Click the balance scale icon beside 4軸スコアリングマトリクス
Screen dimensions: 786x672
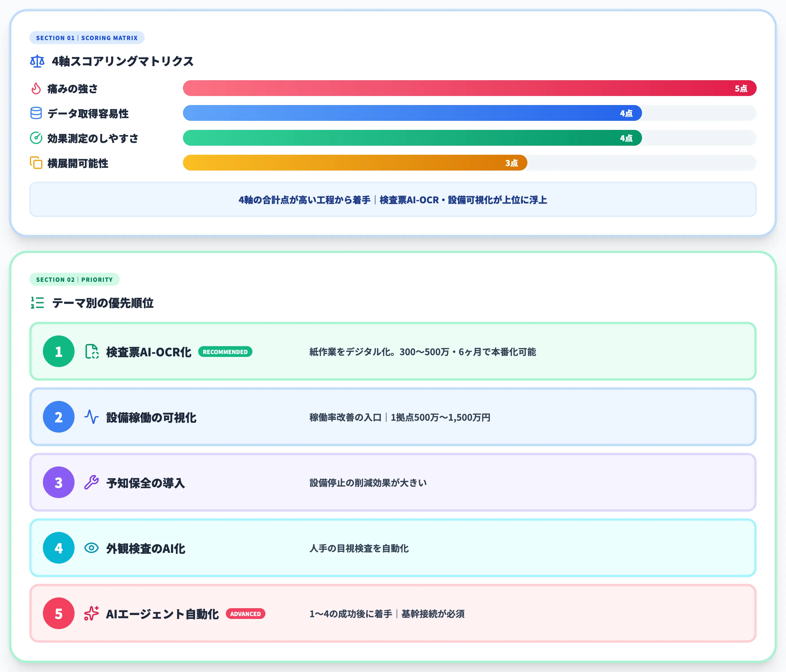(37, 61)
